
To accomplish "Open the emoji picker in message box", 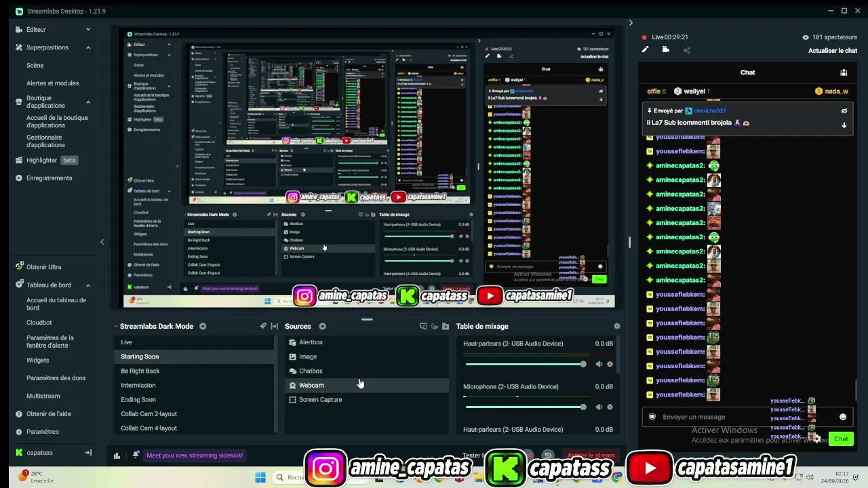I will 843,417.
